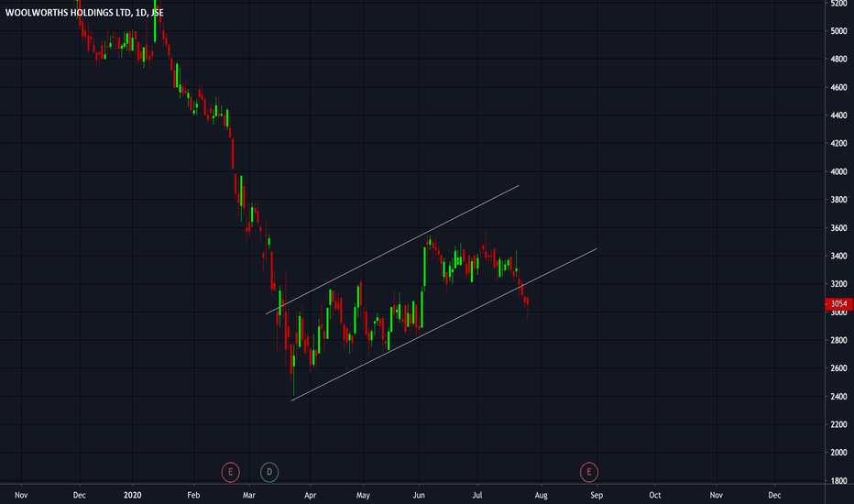The width and height of the screenshot is (854, 504).
Task: Click the 4200 price level on the scale
Action: pyautogui.click(x=838, y=143)
